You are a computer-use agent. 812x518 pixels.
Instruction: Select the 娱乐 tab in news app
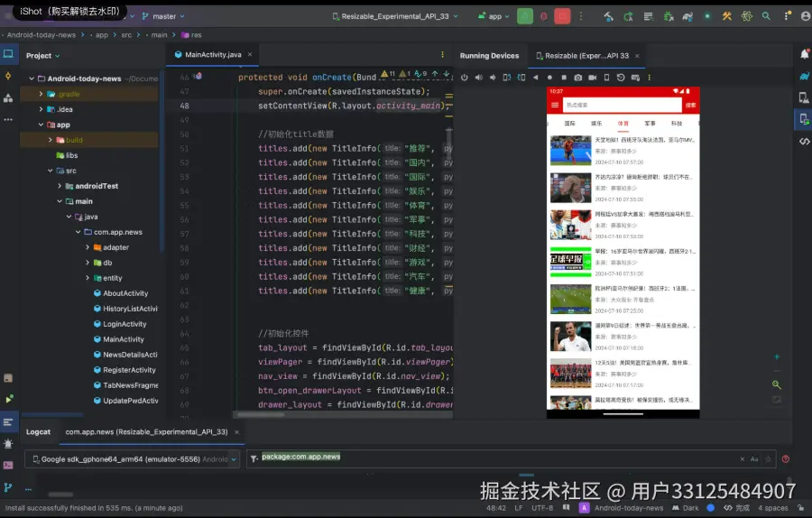(596, 124)
